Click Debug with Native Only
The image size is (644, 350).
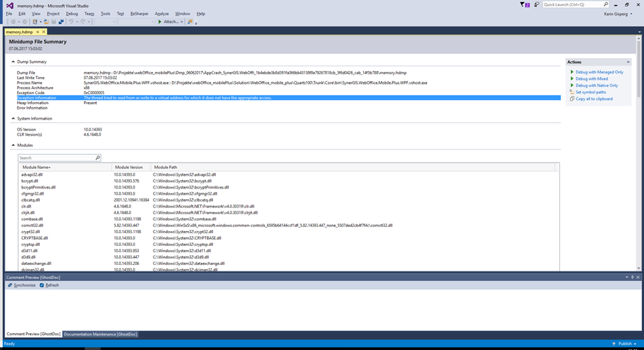click(597, 85)
